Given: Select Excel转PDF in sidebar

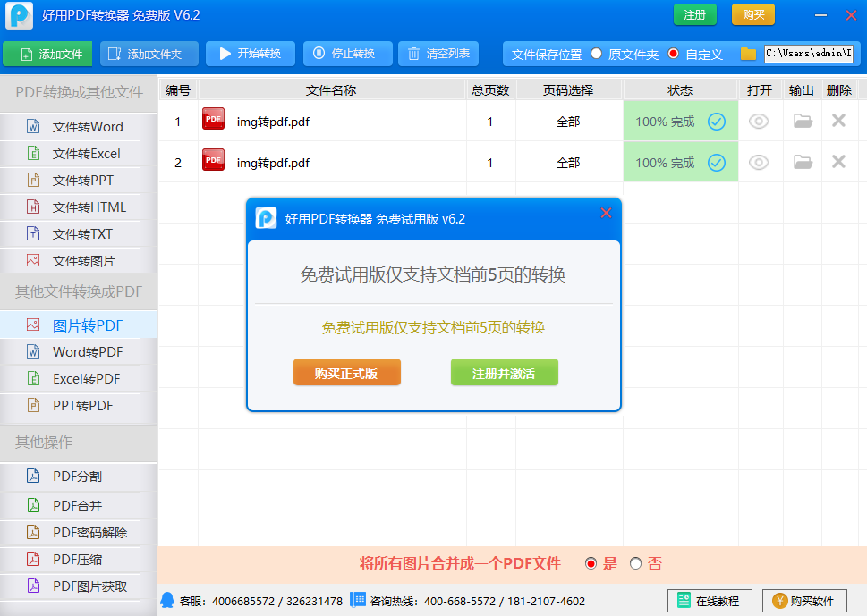Looking at the screenshot, I should (78, 379).
